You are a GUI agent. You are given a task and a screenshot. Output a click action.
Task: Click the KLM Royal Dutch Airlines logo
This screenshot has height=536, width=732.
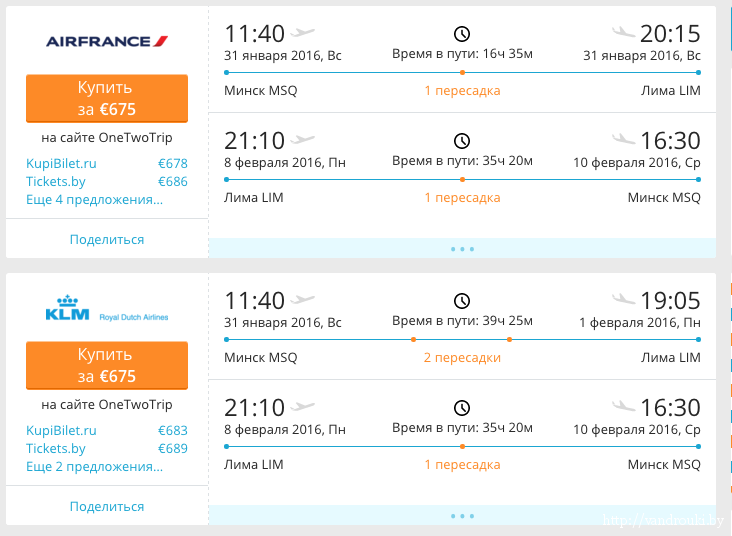coord(107,309)
